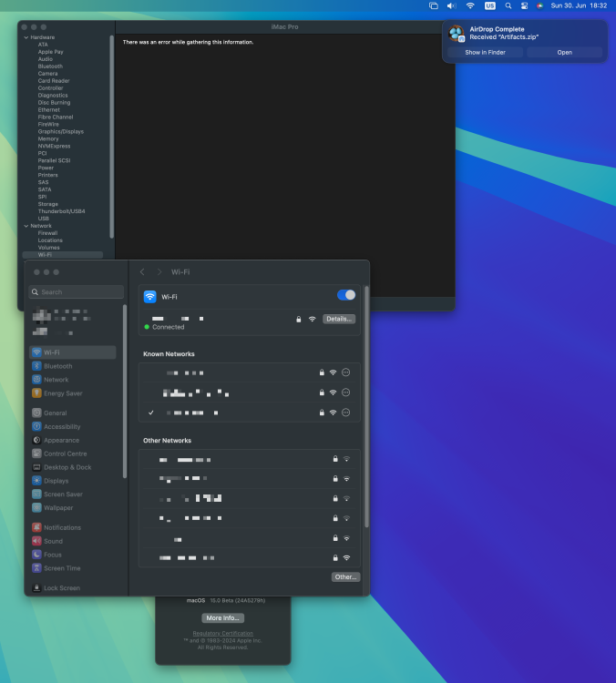Click Open in AirDrop notification
Screen dimensions: 616x683
point(565,52)
